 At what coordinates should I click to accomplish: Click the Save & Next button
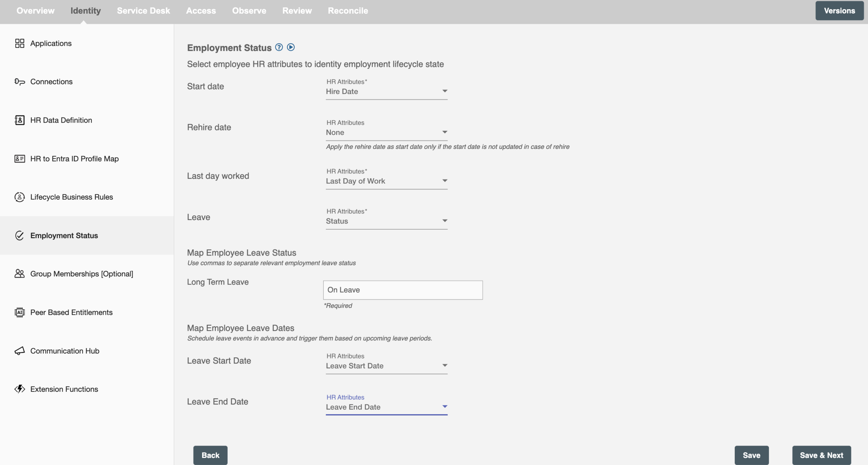[821, 455]
